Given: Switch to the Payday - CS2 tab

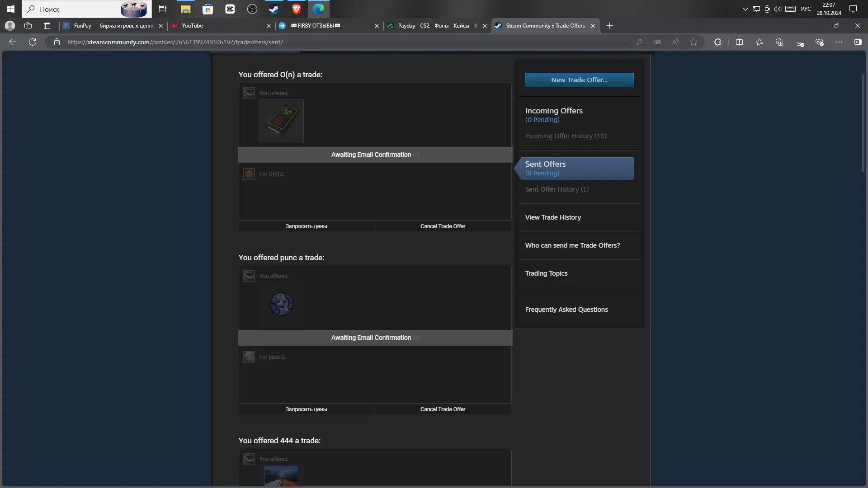Looking at the screenshot, I should pyautogui.click(x=437, y=26).
